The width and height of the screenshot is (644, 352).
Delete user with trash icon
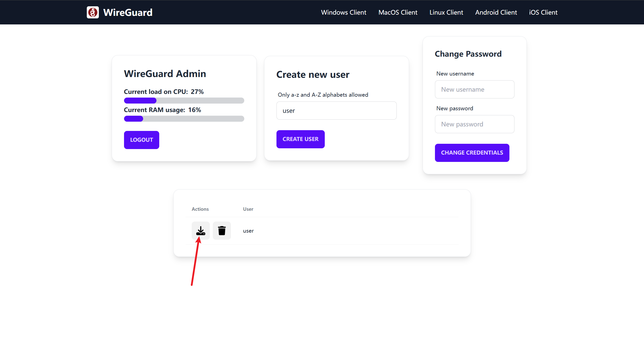point(222,231)
